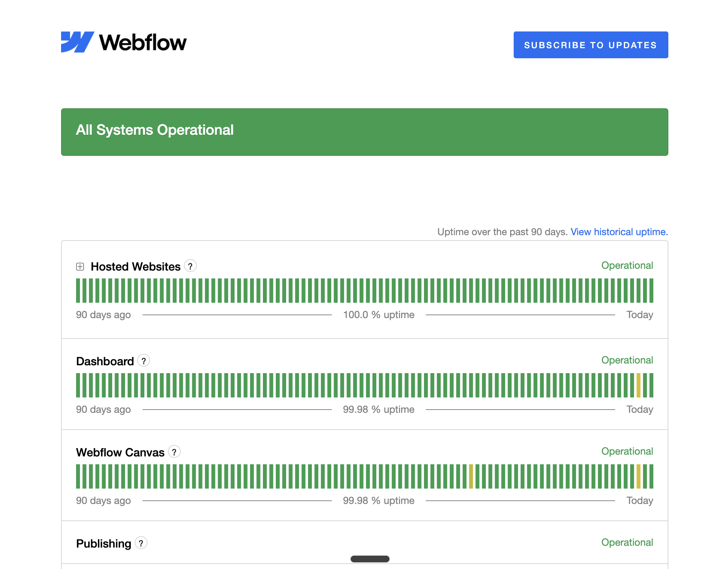Click the last green bar in Dashboard uptime
This screenshot has width=728, height=569.
point(651,385)
